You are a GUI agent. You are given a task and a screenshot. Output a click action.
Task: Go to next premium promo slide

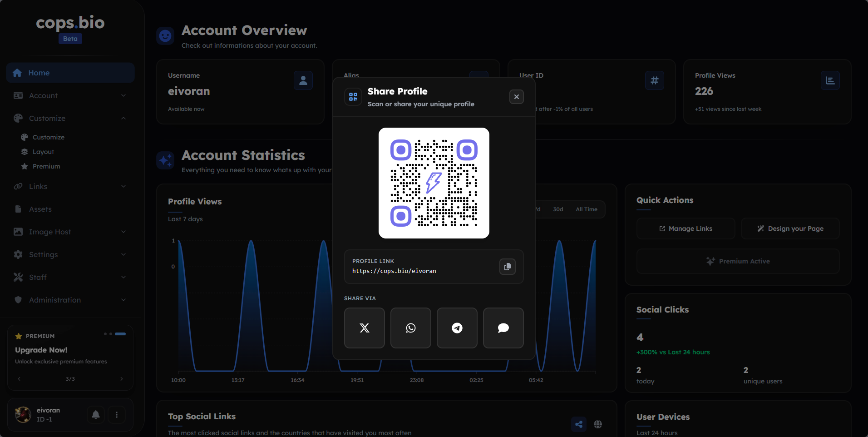point(121,379)
